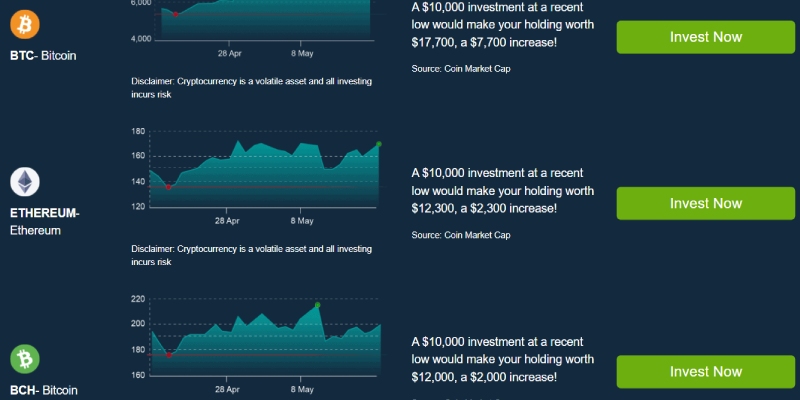This screenshot has width=800, height=400.
Task: Click Source: Coin Market Cap under Ethereum
Action: [x=461, y=235]
